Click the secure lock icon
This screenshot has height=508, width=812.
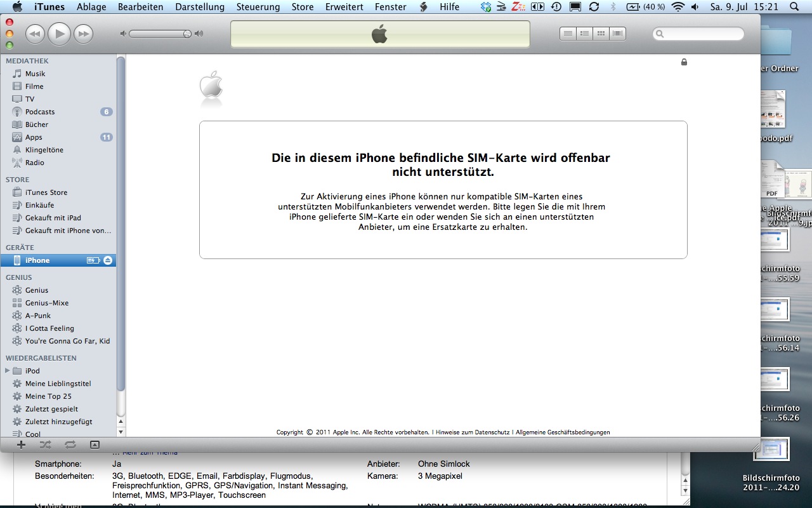[684, 62]
